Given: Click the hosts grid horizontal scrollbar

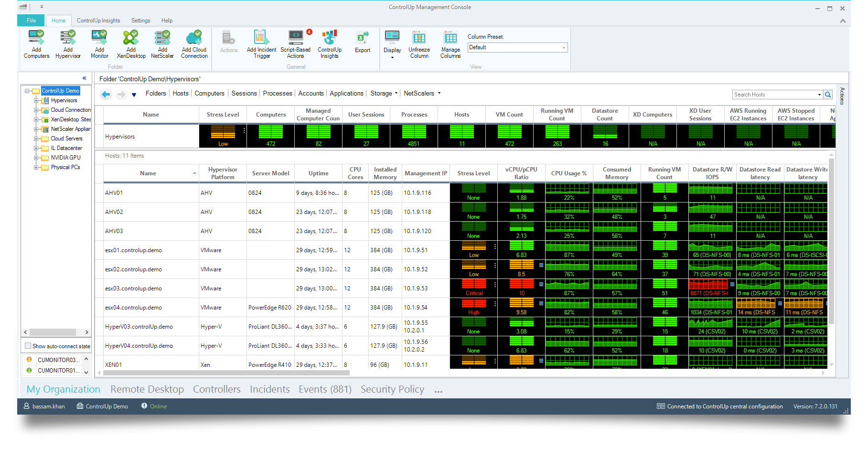Looking at the screenshot, I should point(227,373).
